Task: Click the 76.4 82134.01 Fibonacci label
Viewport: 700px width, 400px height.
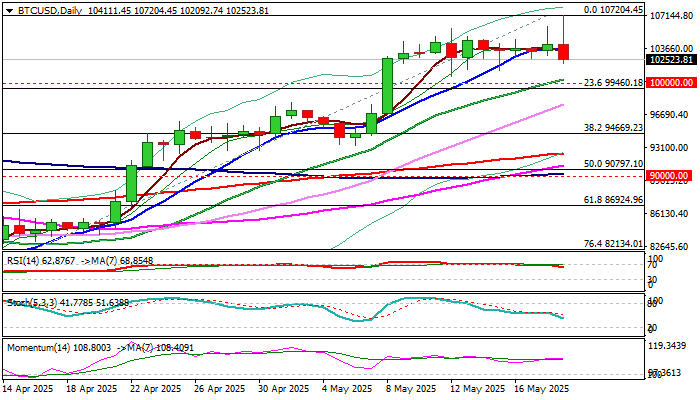Action: (x=613, y=244)
